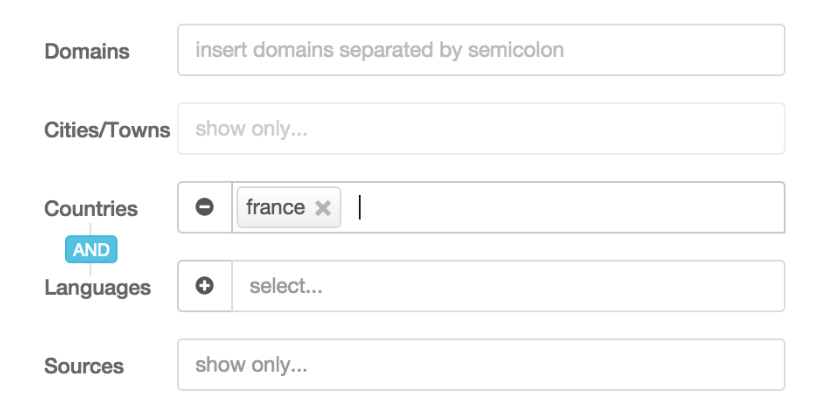Click the Sources label
Screen dimensions: 817x400
point(84,366)
